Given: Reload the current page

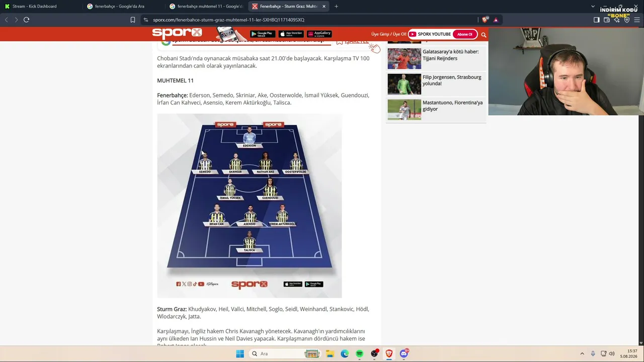Looking at the screenshot, I should (x=27, y=20).
